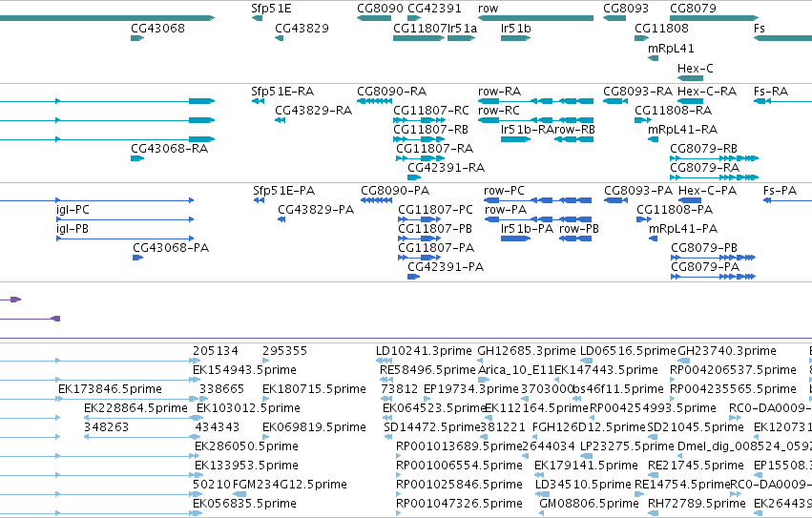Select the igl-PB protein label
This screenshot has width=812, height=518.
73,229
